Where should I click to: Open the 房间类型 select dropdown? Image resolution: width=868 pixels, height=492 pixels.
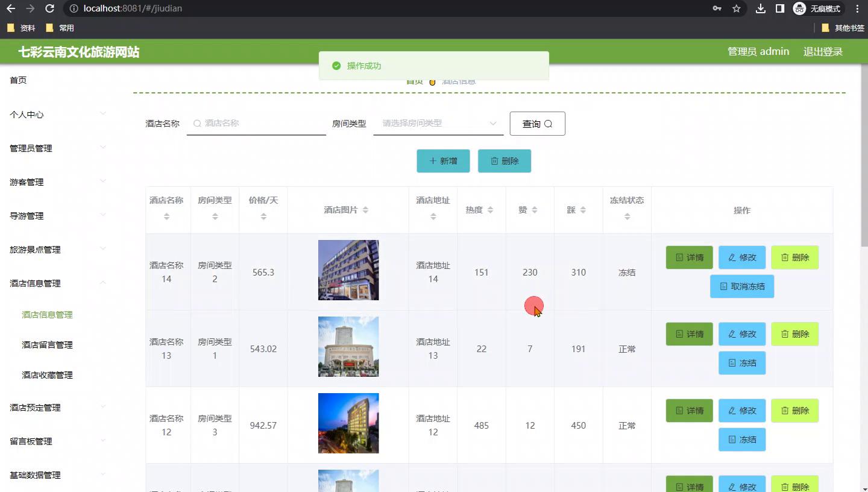coord(438,123)
